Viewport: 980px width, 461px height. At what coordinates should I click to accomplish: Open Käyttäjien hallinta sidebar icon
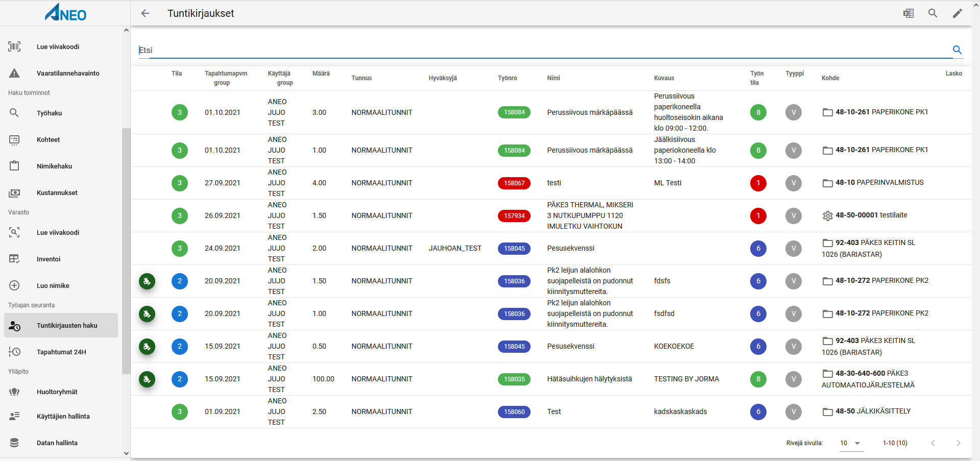(14, 416)
